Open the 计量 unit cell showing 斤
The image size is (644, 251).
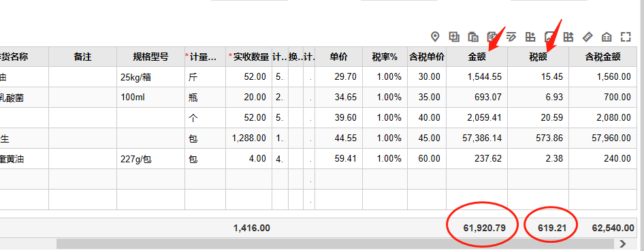pyautogui.click(x=205, y=77)
